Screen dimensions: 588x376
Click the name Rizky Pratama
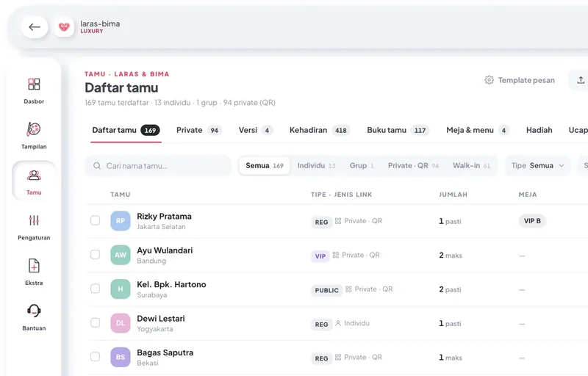(x=164, y=216)
